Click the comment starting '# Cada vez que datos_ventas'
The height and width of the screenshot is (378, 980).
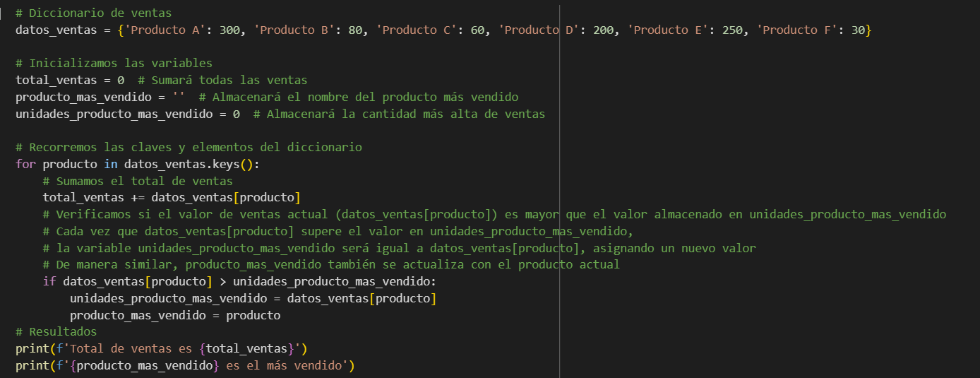tap(337, 232)
